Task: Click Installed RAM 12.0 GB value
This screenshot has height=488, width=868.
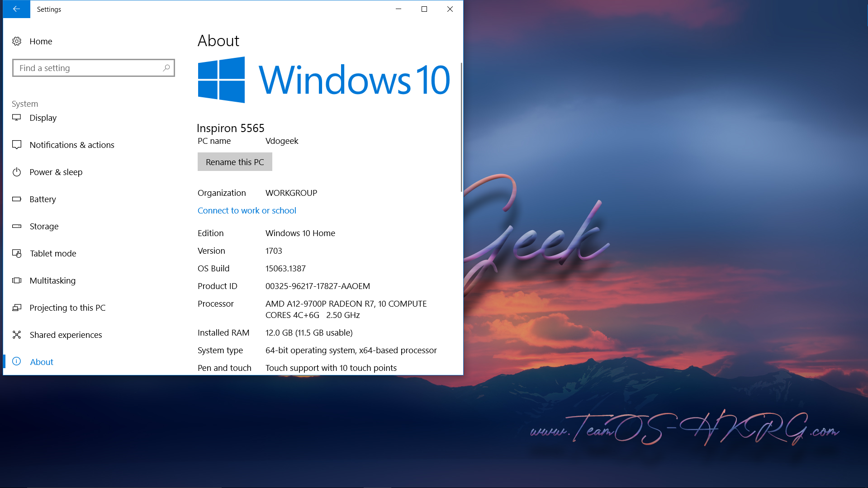Action: coord(309,332)
